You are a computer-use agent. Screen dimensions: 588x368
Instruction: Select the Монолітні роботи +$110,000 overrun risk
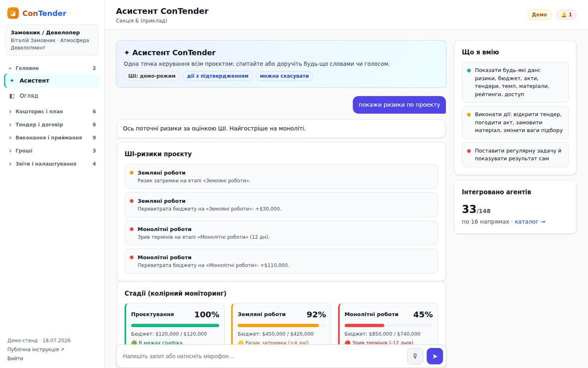click(281, 261)
